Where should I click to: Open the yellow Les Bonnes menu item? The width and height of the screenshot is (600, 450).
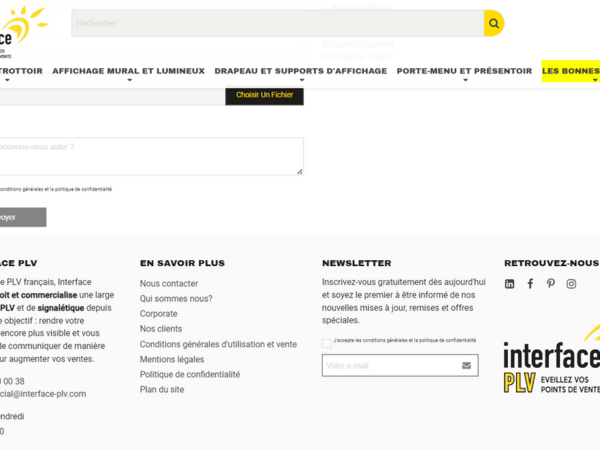571,71
